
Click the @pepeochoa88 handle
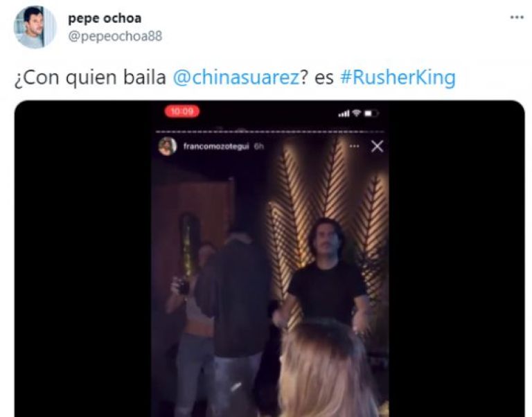coord(116,36)
